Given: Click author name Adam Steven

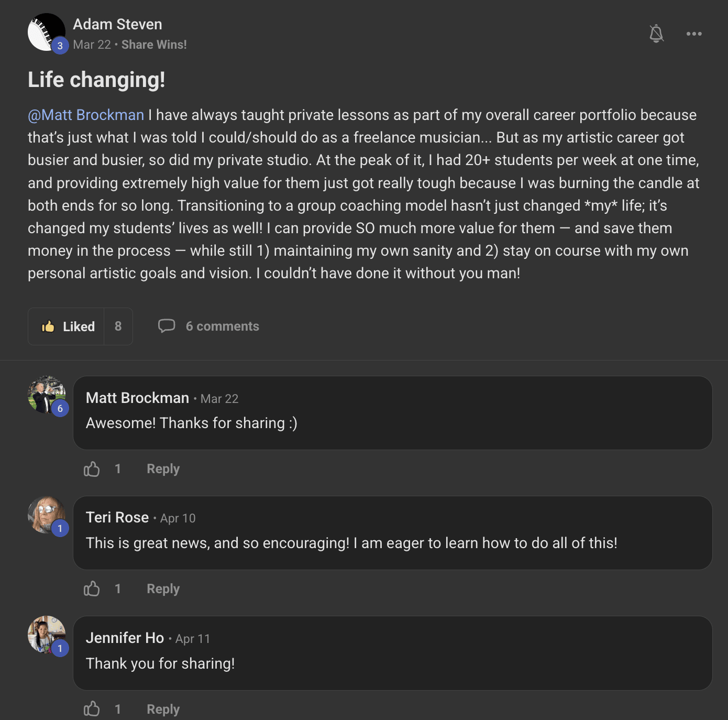Looking at the screenshot, I should point(117,24).
